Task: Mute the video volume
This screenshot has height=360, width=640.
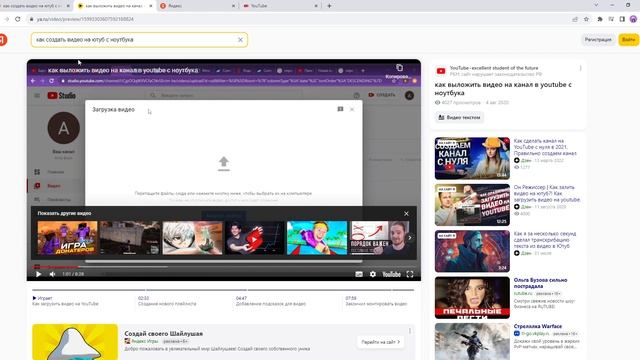Action: [52, 274]
